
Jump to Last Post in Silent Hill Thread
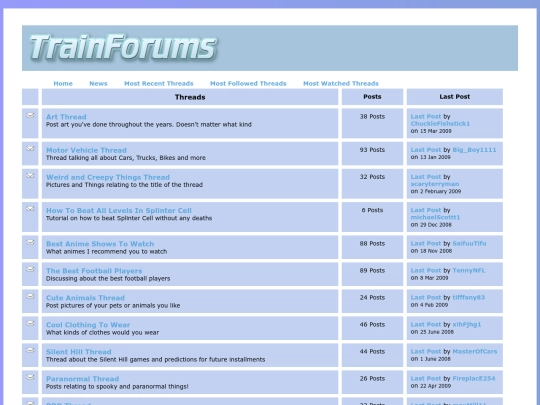pyautogui.click(x=426, y=351)
